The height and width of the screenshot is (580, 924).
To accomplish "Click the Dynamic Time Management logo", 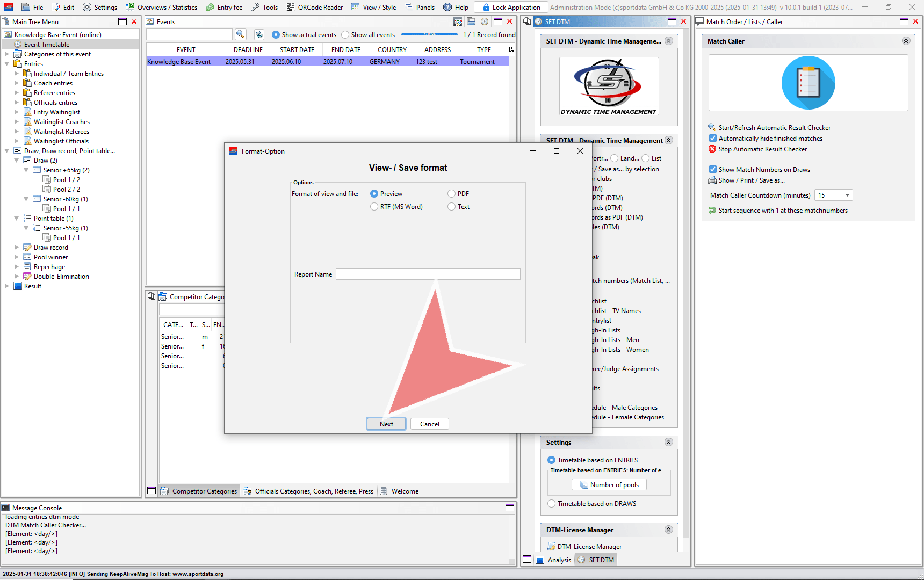I will [609, 86].
